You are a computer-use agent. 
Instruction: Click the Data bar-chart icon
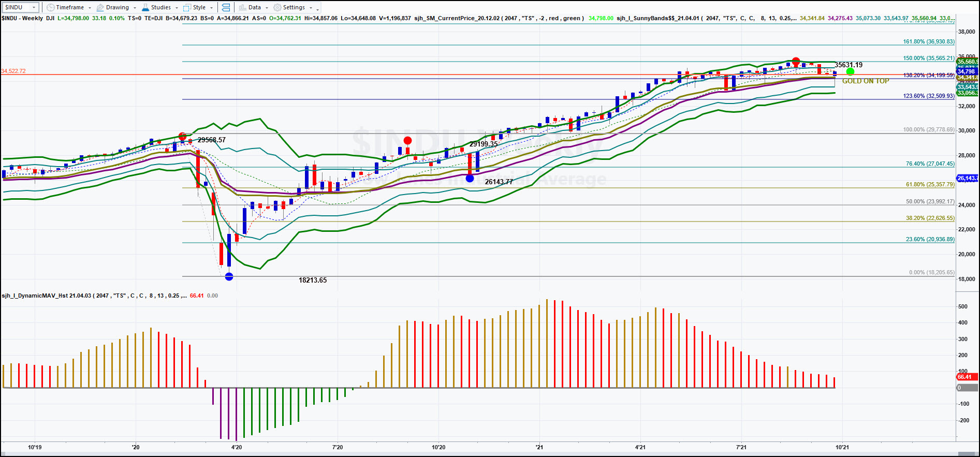click(x=242, y=7)
